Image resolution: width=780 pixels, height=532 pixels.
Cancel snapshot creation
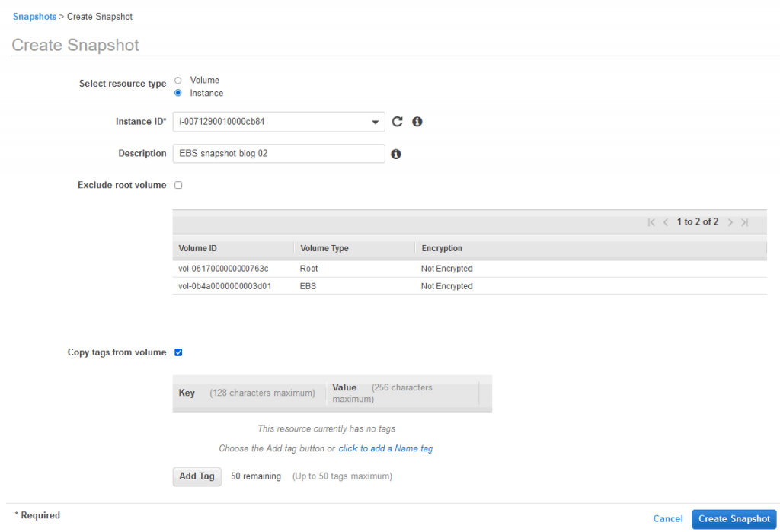667,518
